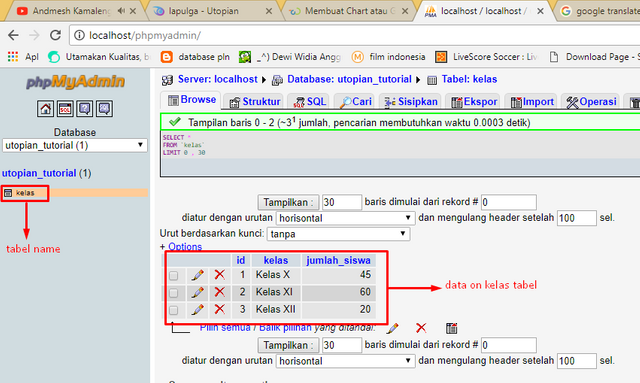Viewport: 640px width, 383px height.
Task: Delete the Kelas X row
Action: 220,275
